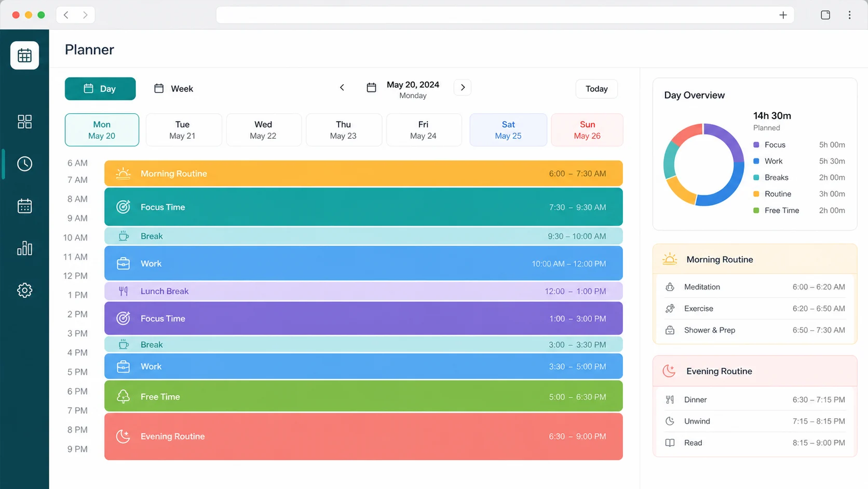Click the moon icon in Evening Routine card header
This screenshot has height=489, width=868.
pyautogui.click(x=669, y=371)
